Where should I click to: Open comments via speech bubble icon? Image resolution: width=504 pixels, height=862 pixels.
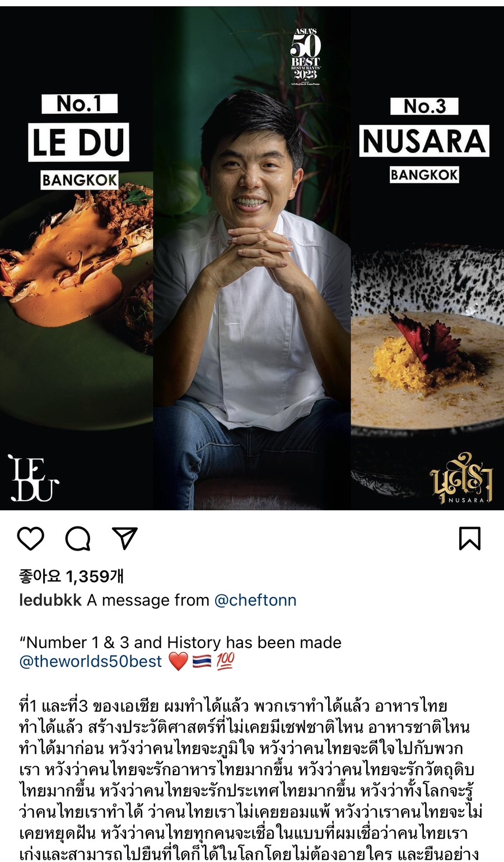coord(78,538)
